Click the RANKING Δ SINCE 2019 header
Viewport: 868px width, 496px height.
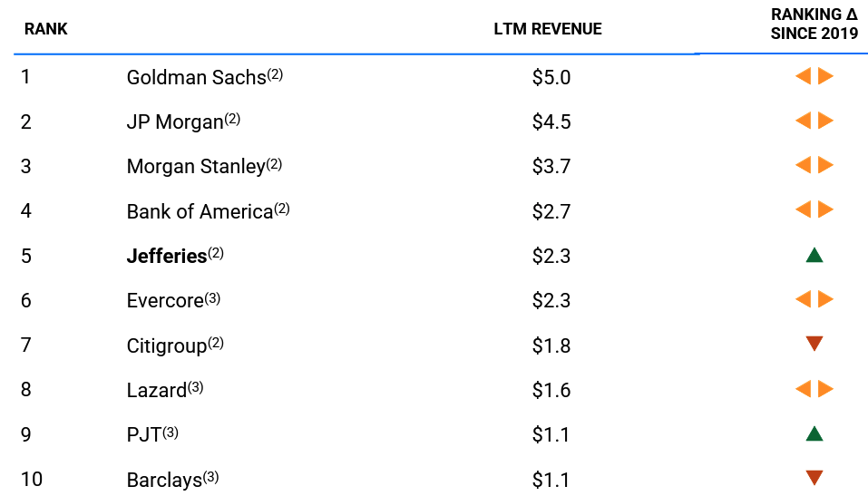[814, 24]
